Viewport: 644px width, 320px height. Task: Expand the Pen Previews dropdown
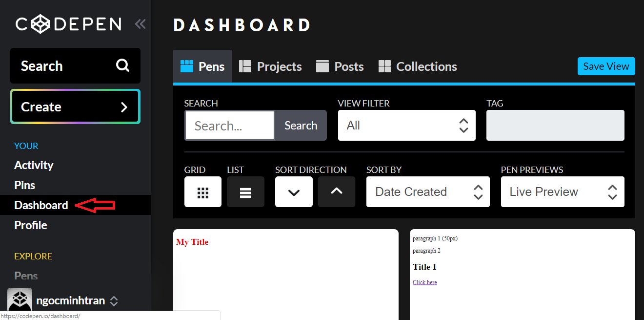coord(562,192)
